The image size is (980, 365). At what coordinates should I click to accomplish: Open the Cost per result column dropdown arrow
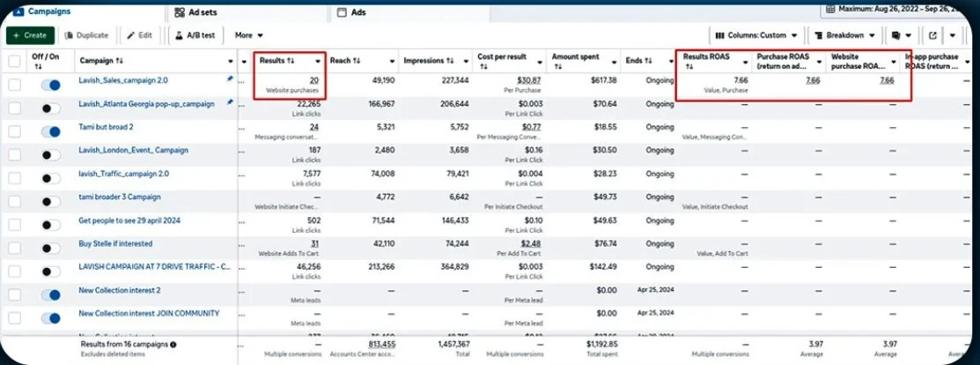540,62
